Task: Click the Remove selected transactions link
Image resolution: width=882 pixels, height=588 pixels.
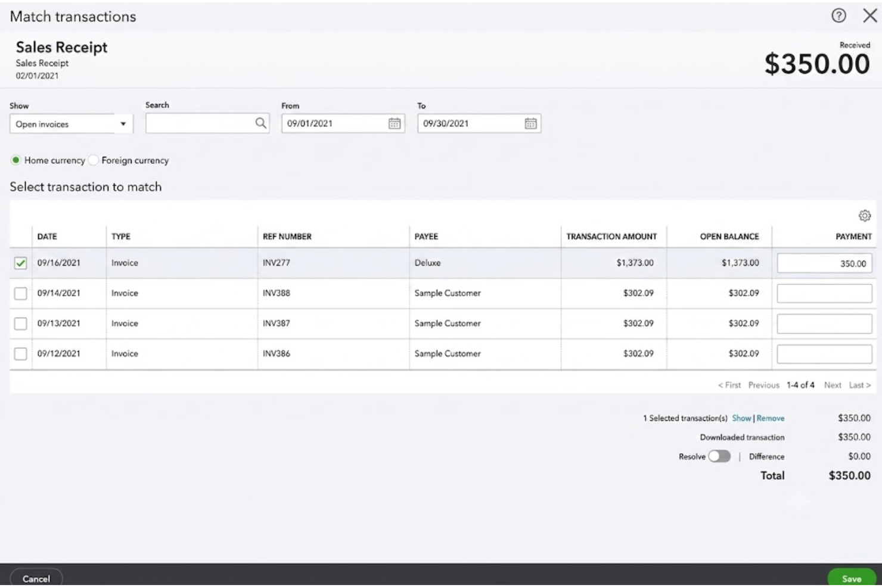Action: [771, 418]
